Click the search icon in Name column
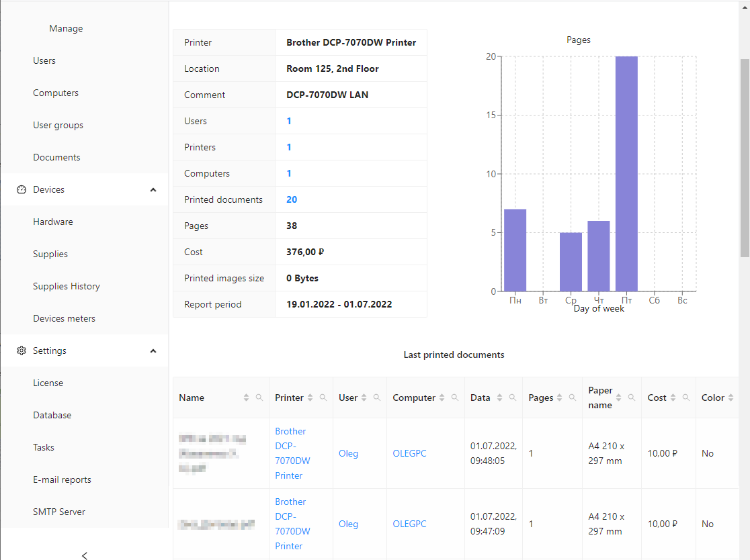The height and width of the screenshot is (560, 750). [259, 398]
